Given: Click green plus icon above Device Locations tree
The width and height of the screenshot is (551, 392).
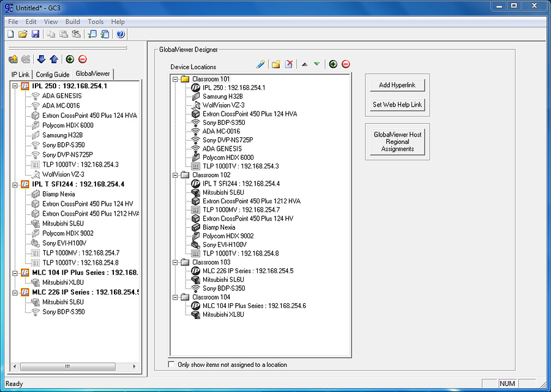Looking at the screenshot, I should pyautogui.click(x=333, y=64).
